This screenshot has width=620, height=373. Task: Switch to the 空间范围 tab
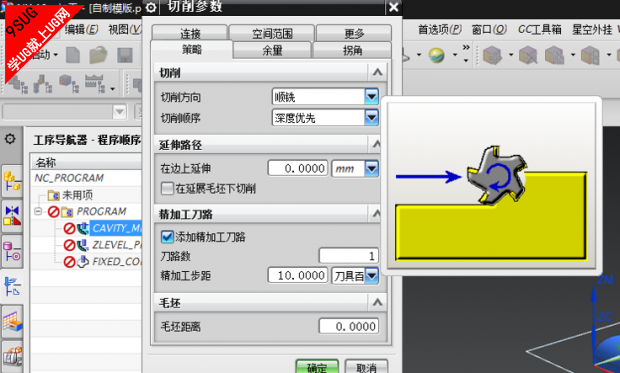coord(272,33)
